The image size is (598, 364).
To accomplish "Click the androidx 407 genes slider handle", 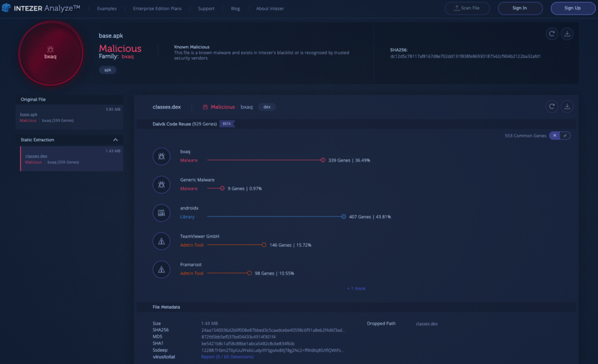I will pos(343,216).
